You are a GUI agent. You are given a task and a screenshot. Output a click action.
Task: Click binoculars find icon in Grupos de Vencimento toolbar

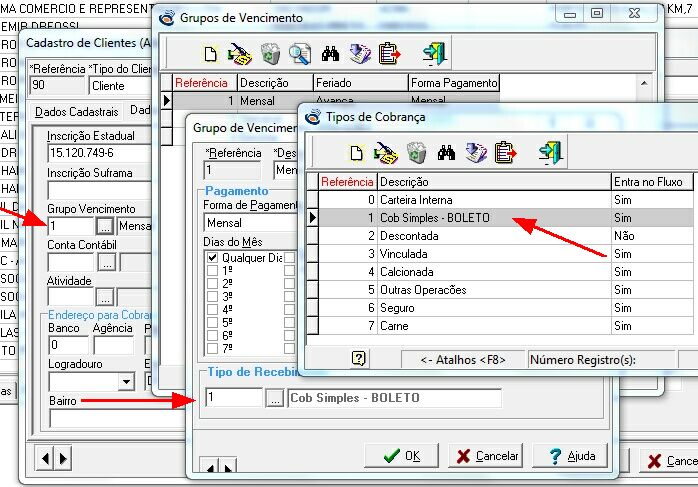(x=330, y=54)
